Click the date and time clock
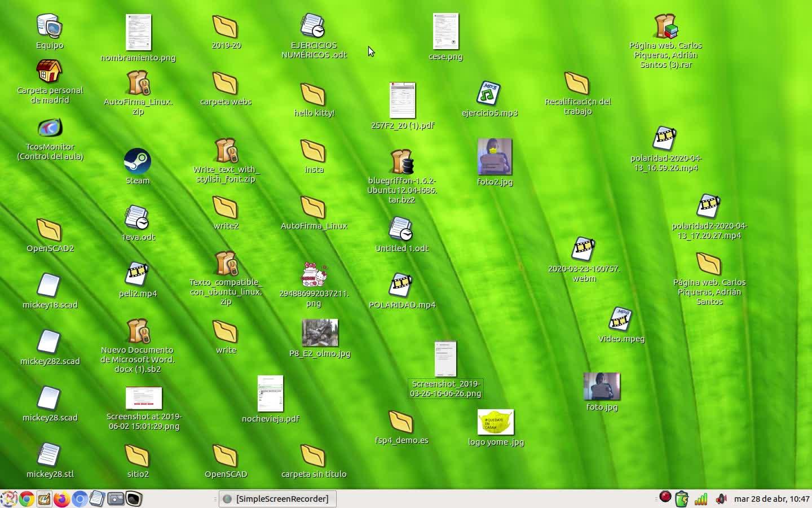This screenshot has width=812, height=508. point(771,499)
